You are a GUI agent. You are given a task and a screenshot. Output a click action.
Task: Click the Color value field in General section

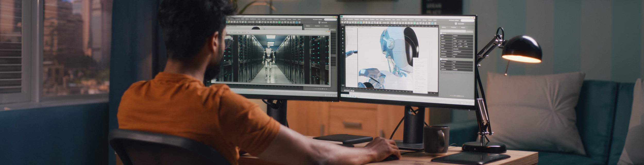click(x=462, y=36)
